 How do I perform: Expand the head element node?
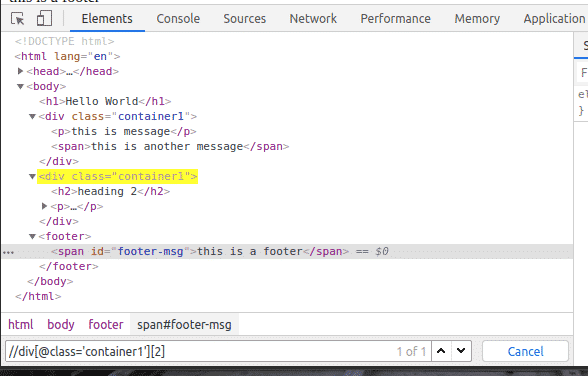coord(21,71)
